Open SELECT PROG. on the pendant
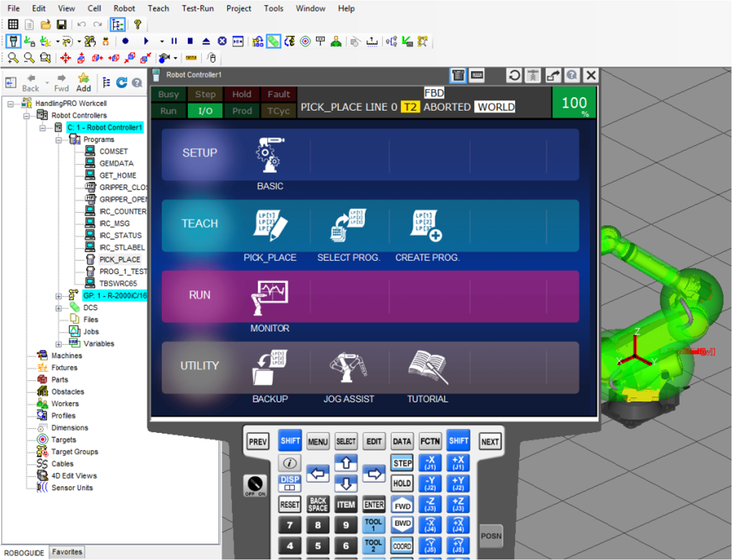The width and height of the screenshot is (732, 560). click(349, 225)
